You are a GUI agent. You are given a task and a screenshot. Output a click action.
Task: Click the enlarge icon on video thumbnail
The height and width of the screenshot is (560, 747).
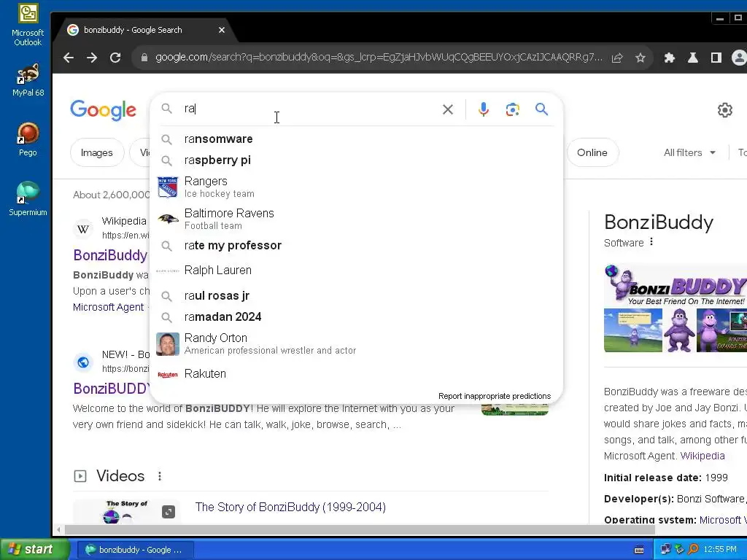169,512
